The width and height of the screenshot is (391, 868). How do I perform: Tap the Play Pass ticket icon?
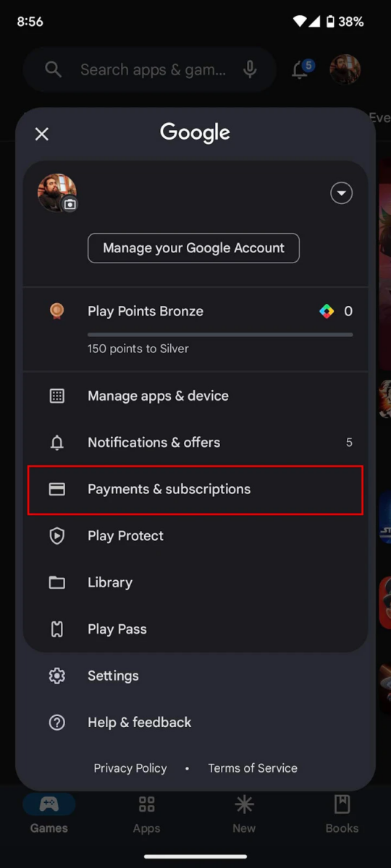56,629
